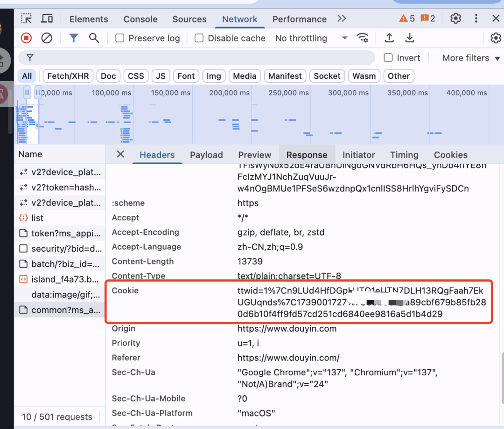Tick the Invert filter checkbox
Image resolution: width=504 pixels, height=429 pixels.
388,58
